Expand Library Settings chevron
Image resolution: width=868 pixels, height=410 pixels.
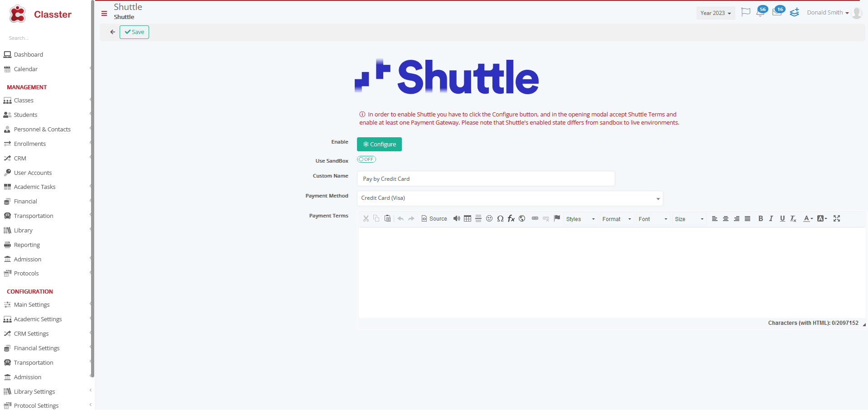(90, 390)
